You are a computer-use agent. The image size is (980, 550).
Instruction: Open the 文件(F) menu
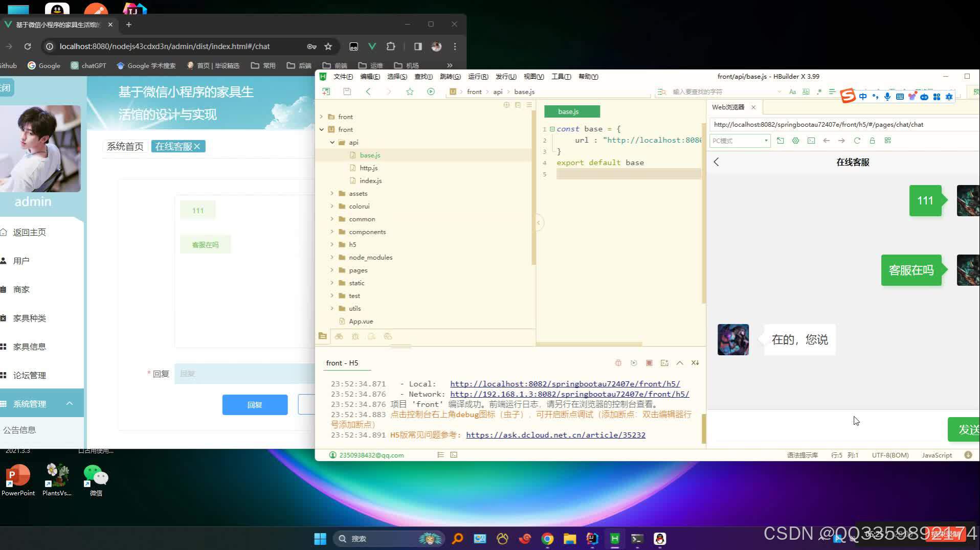click(343, 77)
